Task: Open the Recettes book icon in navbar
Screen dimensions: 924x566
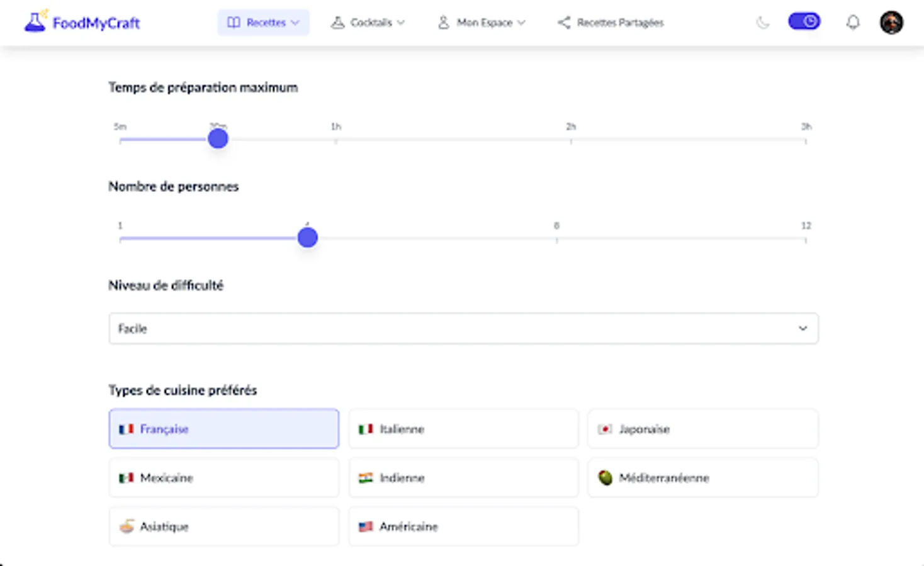Action: pos(234,22)
